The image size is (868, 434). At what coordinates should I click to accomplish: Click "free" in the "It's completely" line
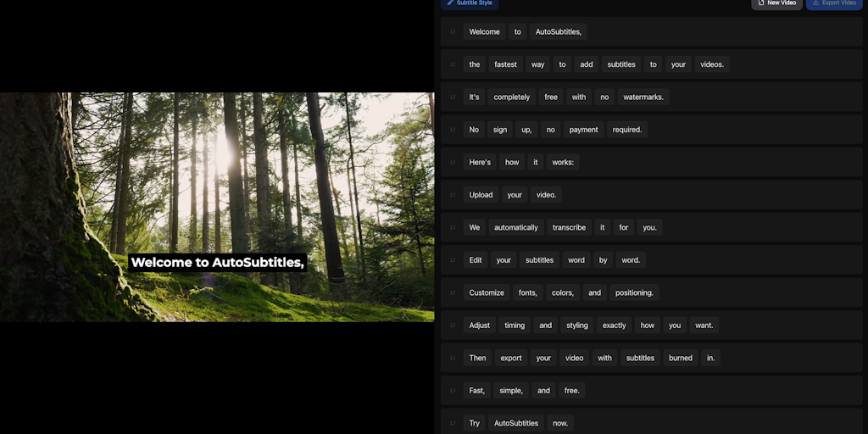click(x=551, y=97)
